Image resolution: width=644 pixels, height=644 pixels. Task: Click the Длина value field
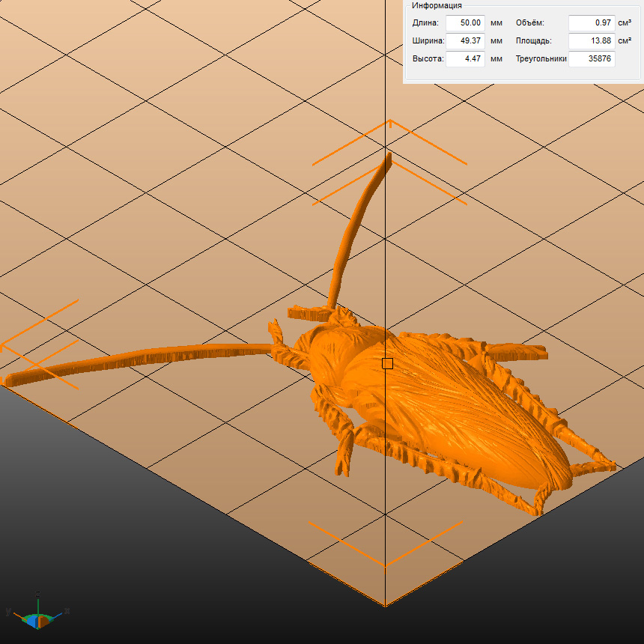point(465,23)
